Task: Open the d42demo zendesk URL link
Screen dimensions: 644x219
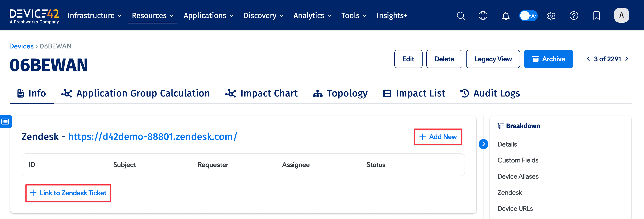Action: point(152,137)
